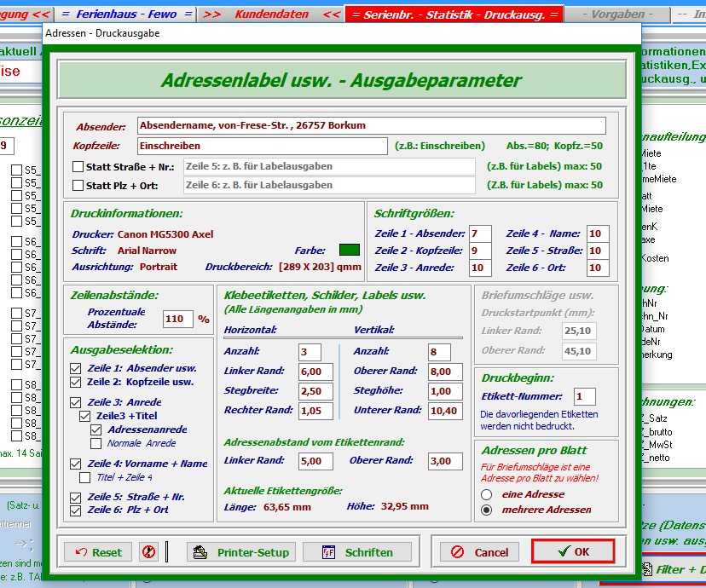Open the Ferienhaus - Fewo tab
706x588 pixels.
click(126, 14)
